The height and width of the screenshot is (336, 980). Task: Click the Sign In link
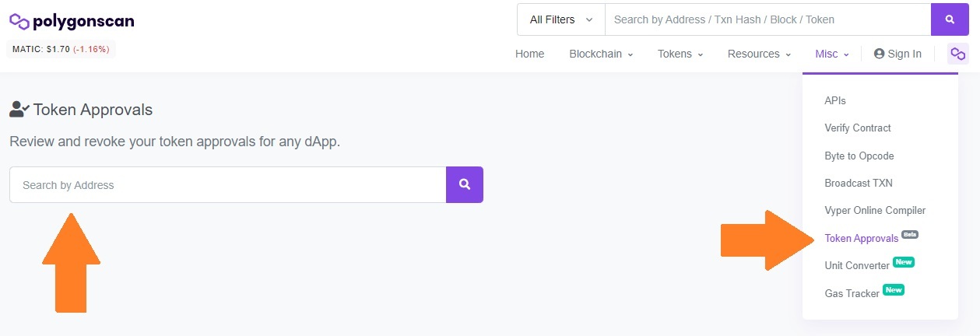point(897,54)
